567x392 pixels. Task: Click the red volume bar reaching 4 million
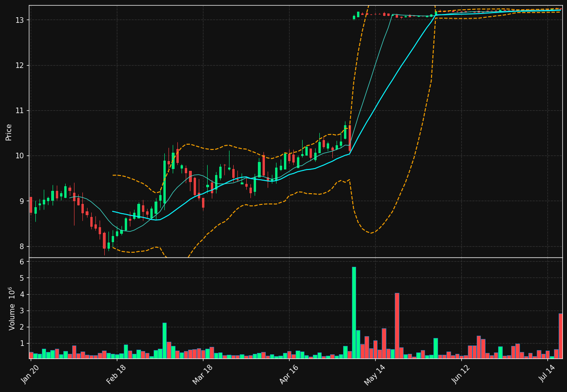[x=397, y=325]
